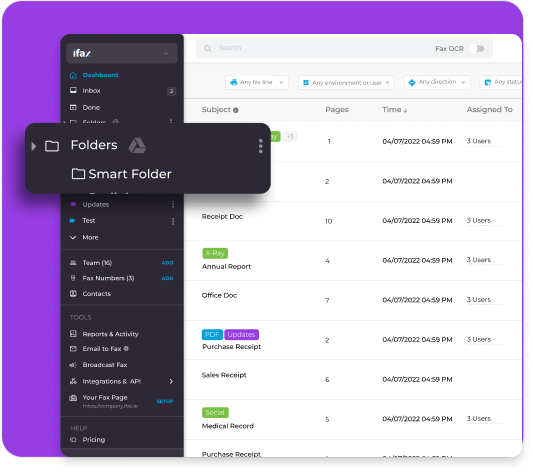Image resolution: width=533 pixels, height=472 pixels.
Task: Click SETUP for Your Fax Page
Action: point(165,401)
